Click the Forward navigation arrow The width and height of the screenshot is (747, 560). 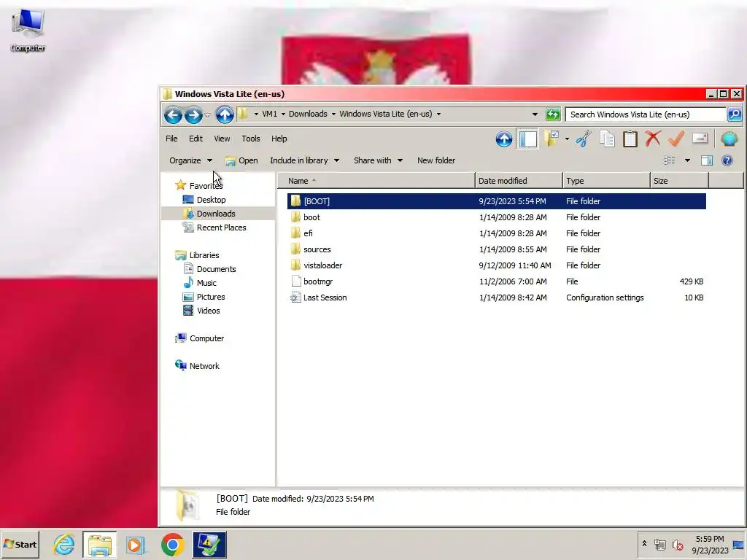[x=193, y=114]
